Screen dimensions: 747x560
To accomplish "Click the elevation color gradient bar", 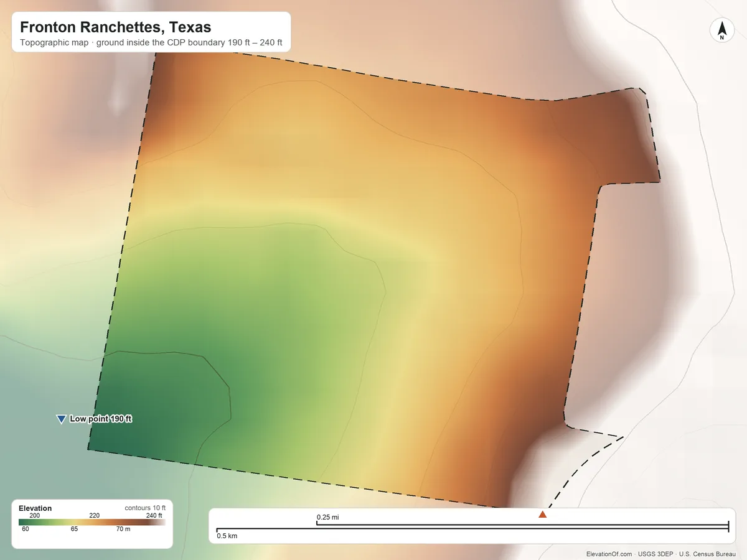I will click(x=92, y=523).
